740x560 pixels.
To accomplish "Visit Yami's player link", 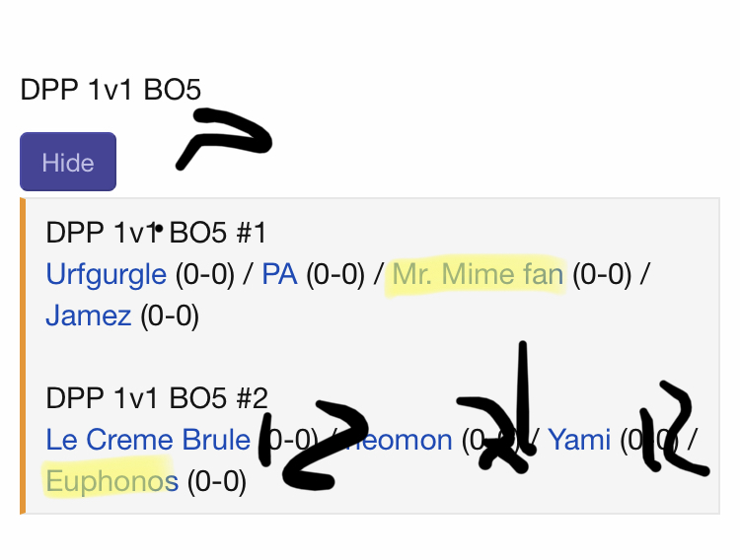I will click(579, 440).
